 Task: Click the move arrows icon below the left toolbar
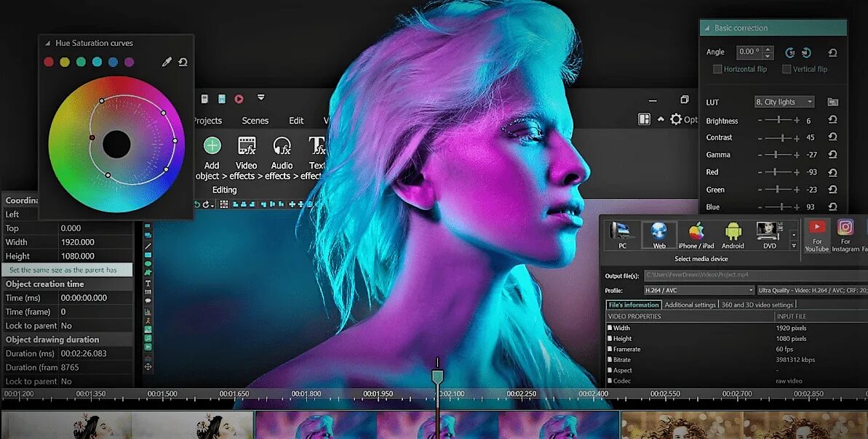coord(148,366)
